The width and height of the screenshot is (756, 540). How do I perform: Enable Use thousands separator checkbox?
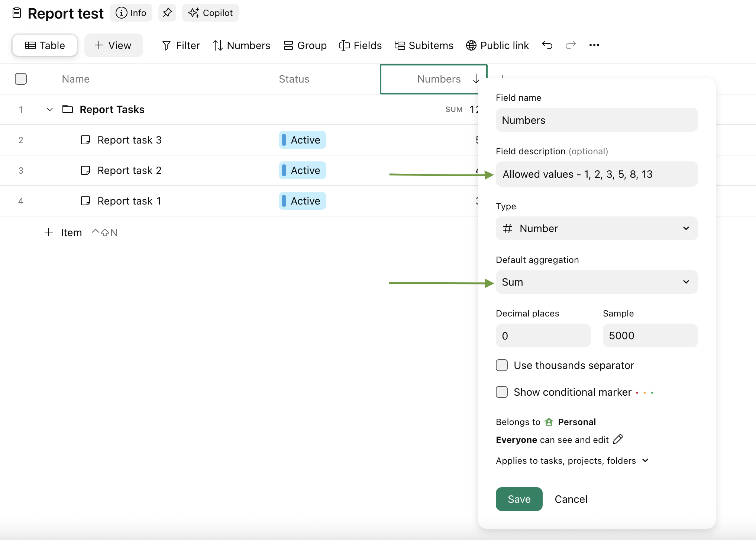(502, 365)
